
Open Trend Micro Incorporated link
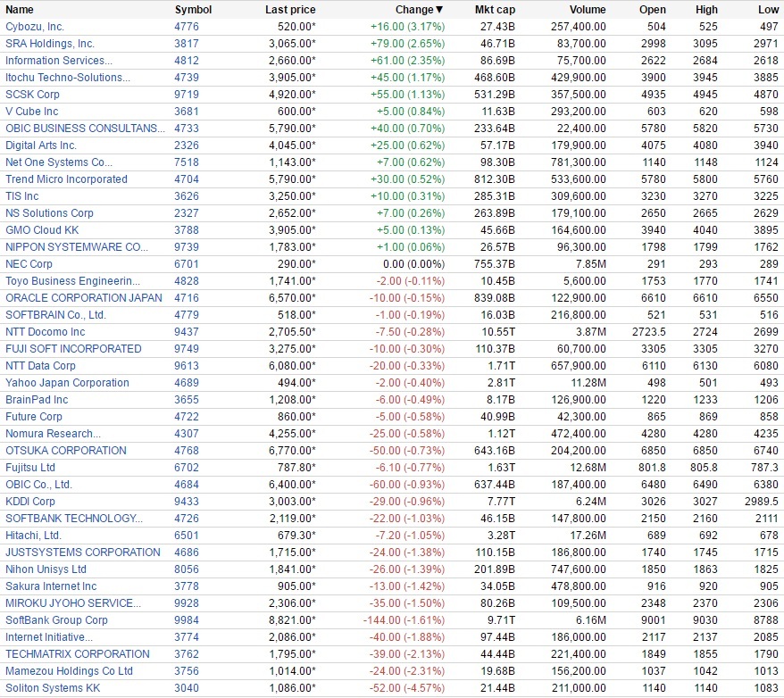tap(66, 179)
